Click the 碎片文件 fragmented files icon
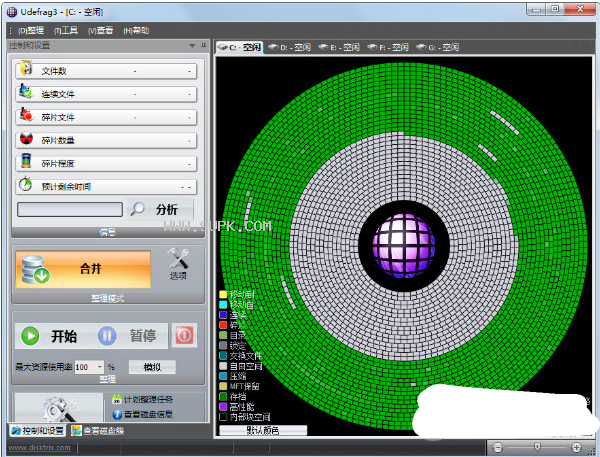This screenshot has height=457, width=600. [x=26, y=114]
